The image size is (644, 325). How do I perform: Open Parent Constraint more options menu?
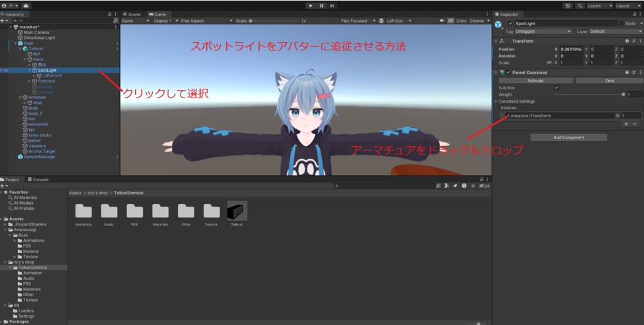[640, 72]
